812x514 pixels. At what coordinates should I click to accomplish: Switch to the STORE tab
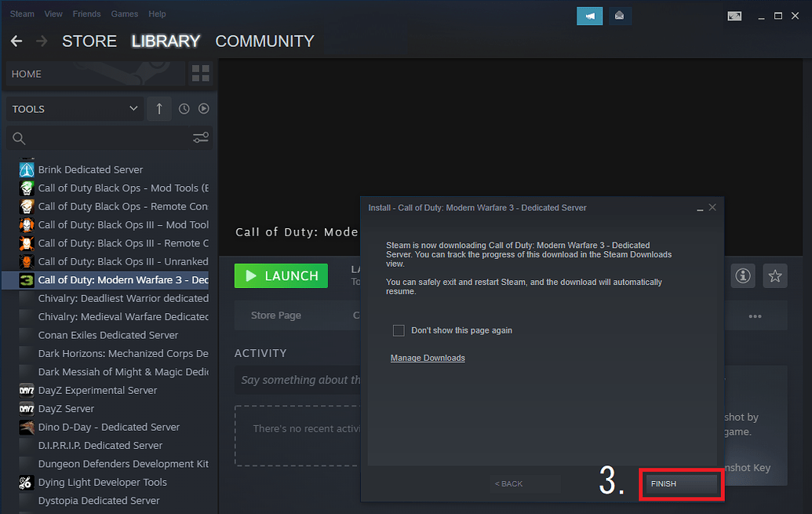[x=89, y=41]
